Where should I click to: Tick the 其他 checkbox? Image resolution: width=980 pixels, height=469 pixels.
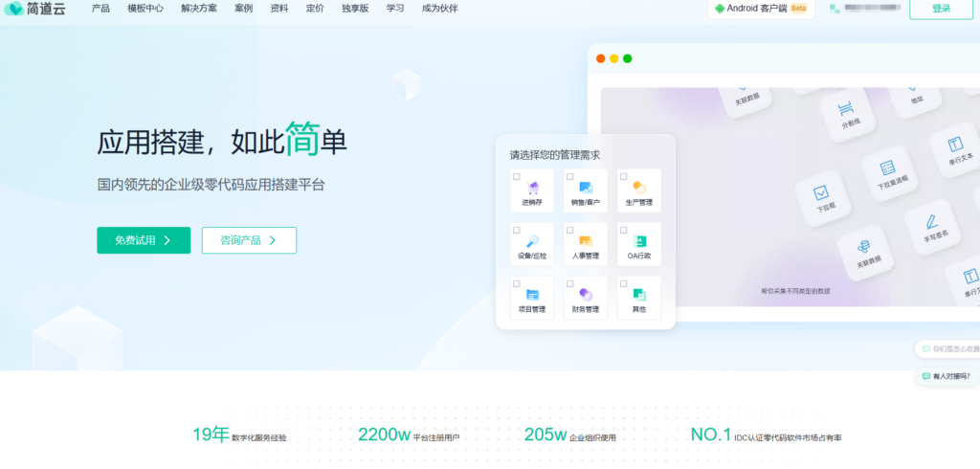click(x=623, y=284)
